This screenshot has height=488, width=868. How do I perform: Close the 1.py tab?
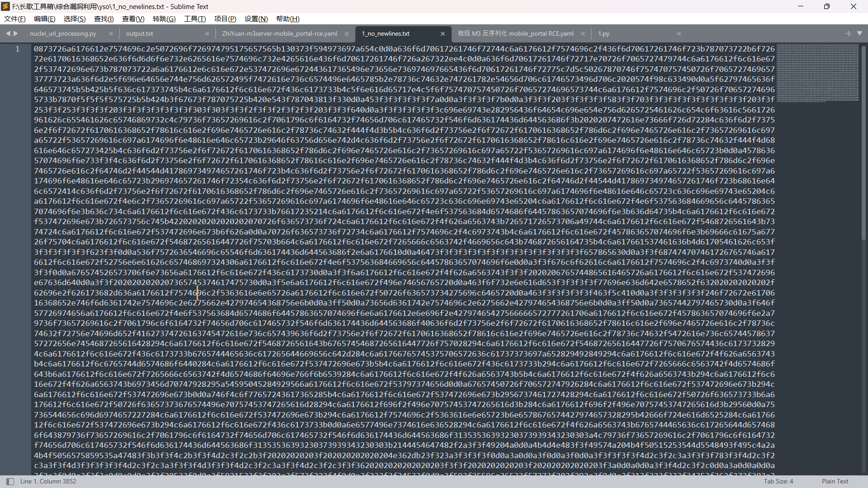pos(679,34)
